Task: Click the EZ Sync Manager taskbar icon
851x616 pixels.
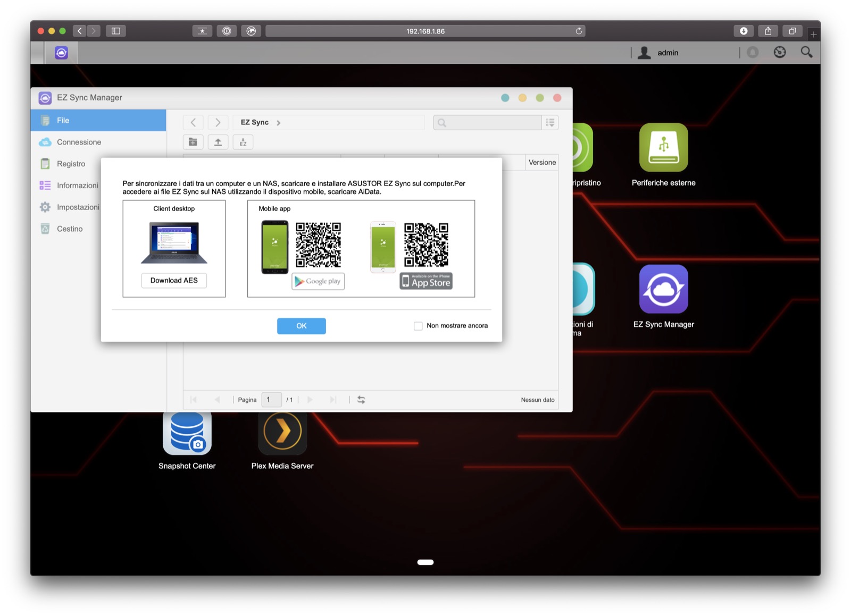Action: pyautogui.click(x=61, y=53)
